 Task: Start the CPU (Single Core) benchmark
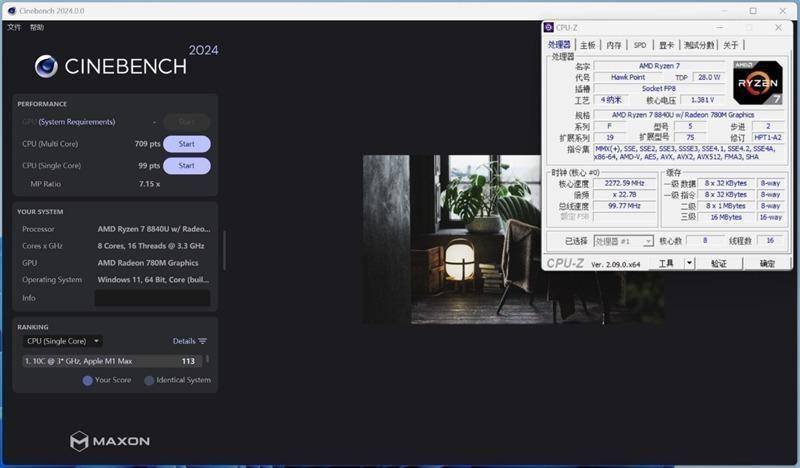[187, 165]
